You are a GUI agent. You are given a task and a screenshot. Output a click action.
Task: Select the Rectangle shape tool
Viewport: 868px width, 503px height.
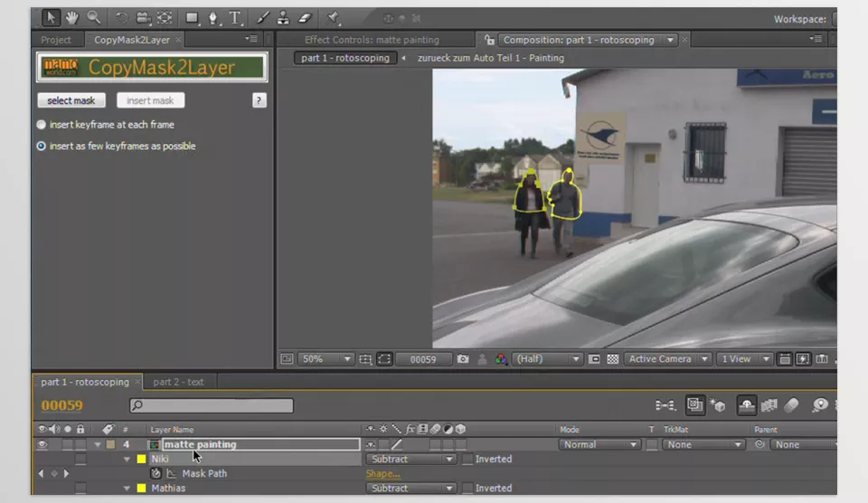point(192,18)
